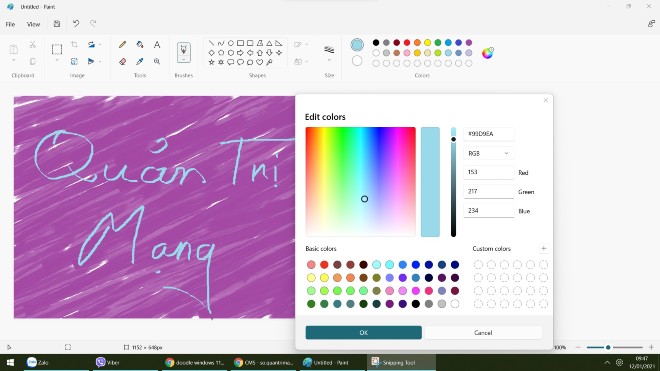Click the Copy icon
The image size is (660, 371).
(32, 61)
